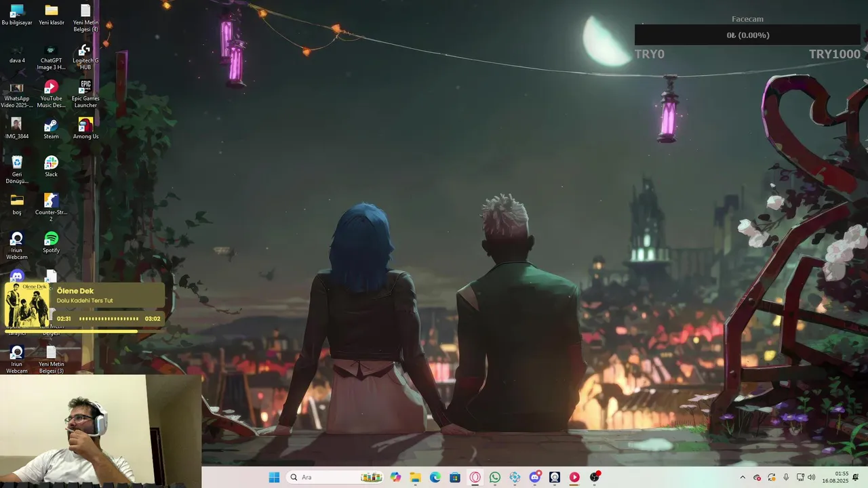Image resolution: width=868 pixels, height=488 pixels.
Task: Select the WhatsApp Video 2025 file
Action: [17, 95]
